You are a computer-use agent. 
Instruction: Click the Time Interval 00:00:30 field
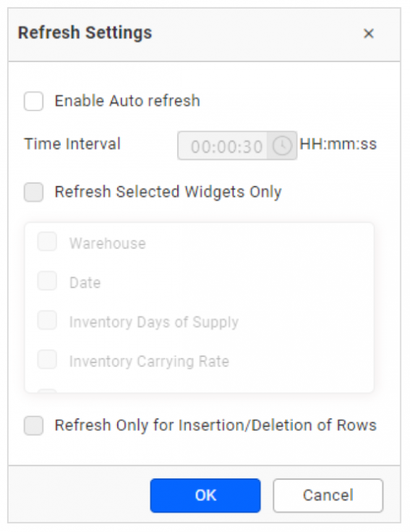(x=223, y=146)
